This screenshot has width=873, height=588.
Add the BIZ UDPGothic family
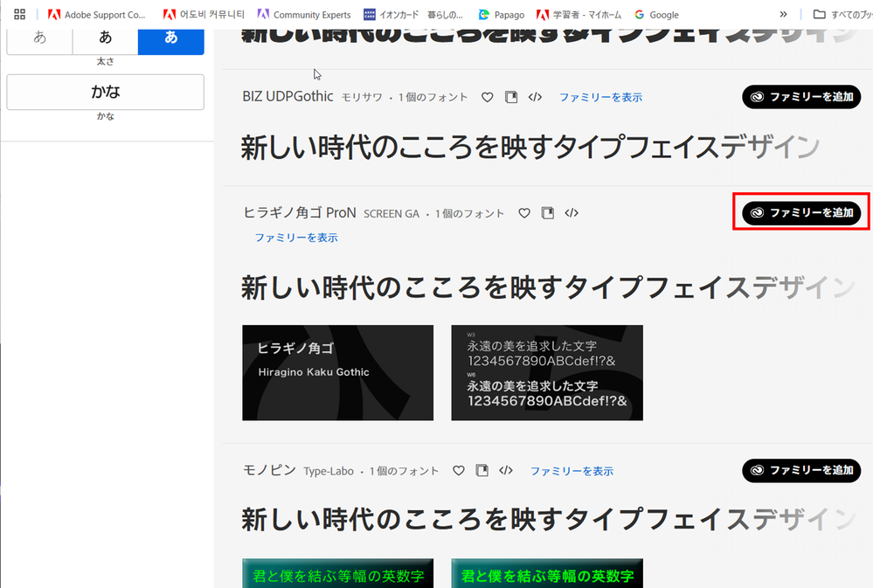801,97
